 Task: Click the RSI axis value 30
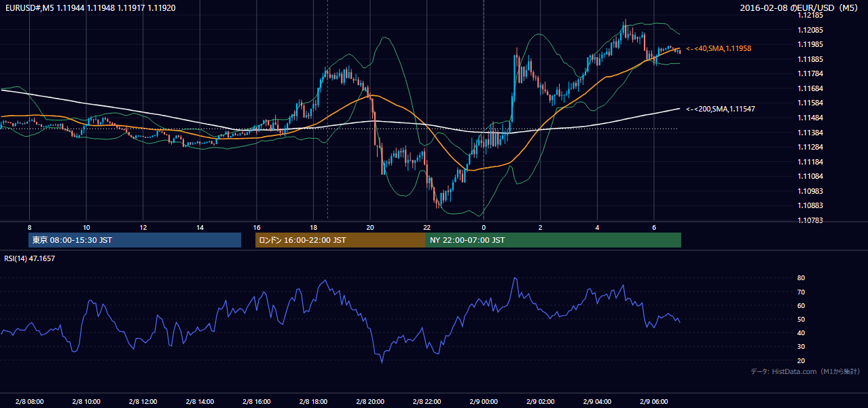click(801, 346)
